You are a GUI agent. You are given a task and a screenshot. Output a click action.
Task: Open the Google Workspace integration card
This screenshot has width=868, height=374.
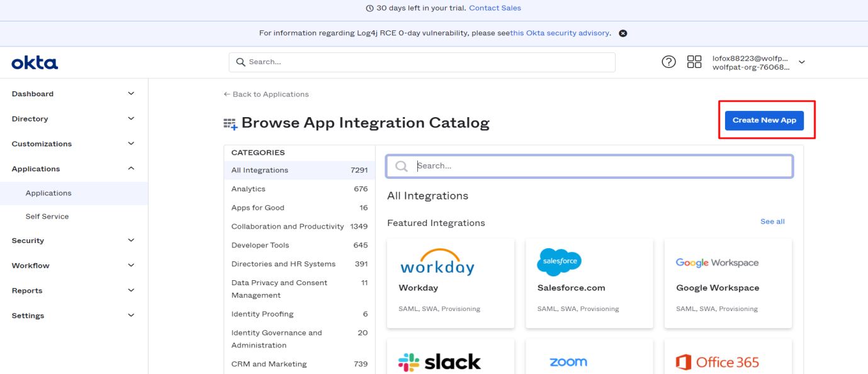[x=728, y=283]
